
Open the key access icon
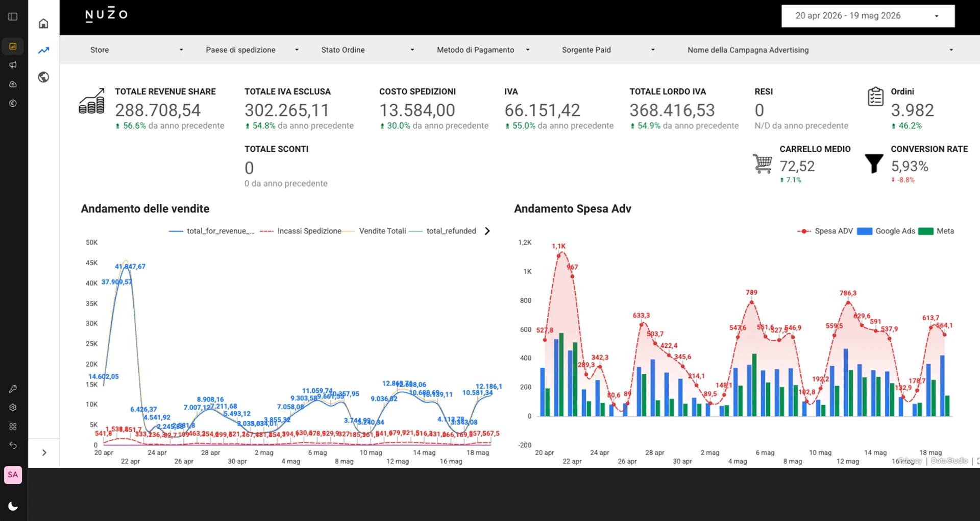pyautogui.click(x=13, y=389)
